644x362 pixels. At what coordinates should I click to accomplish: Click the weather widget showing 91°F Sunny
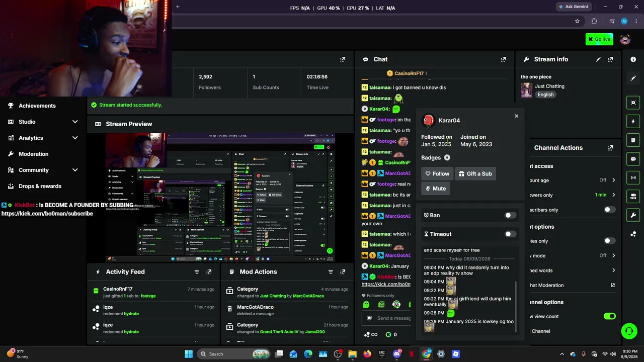(17, 354)
